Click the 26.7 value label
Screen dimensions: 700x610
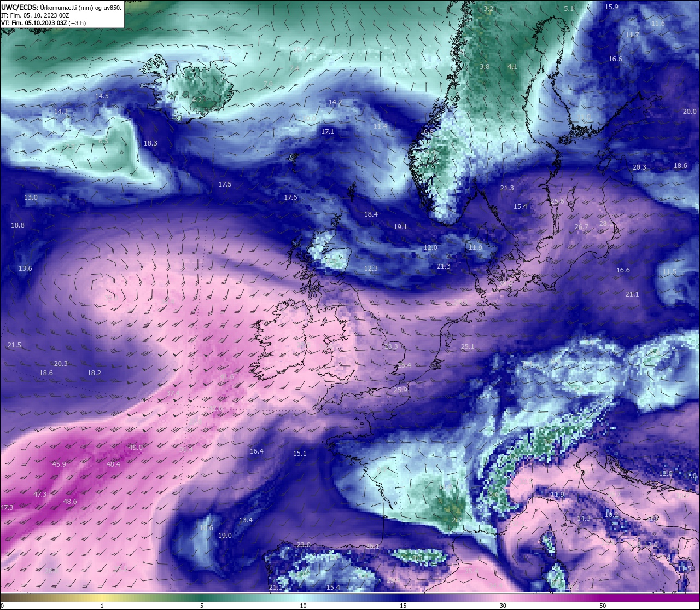point(581,228)
